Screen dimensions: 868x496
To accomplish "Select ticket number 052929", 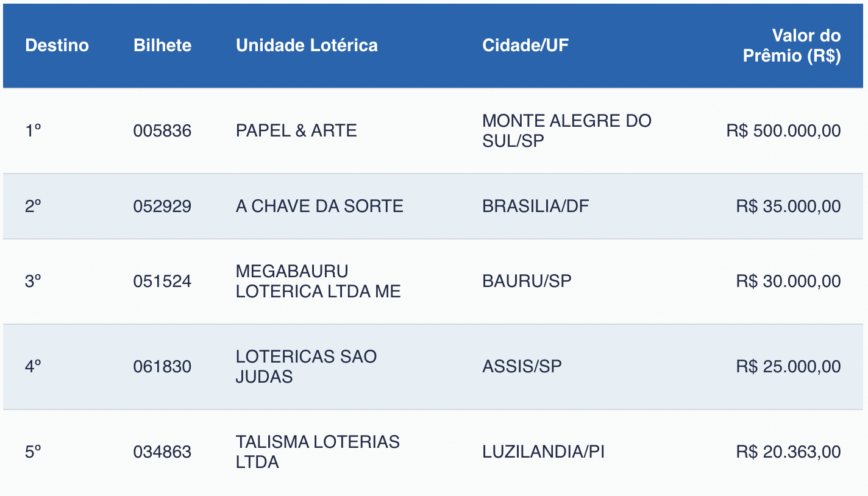I will (162, 206).
